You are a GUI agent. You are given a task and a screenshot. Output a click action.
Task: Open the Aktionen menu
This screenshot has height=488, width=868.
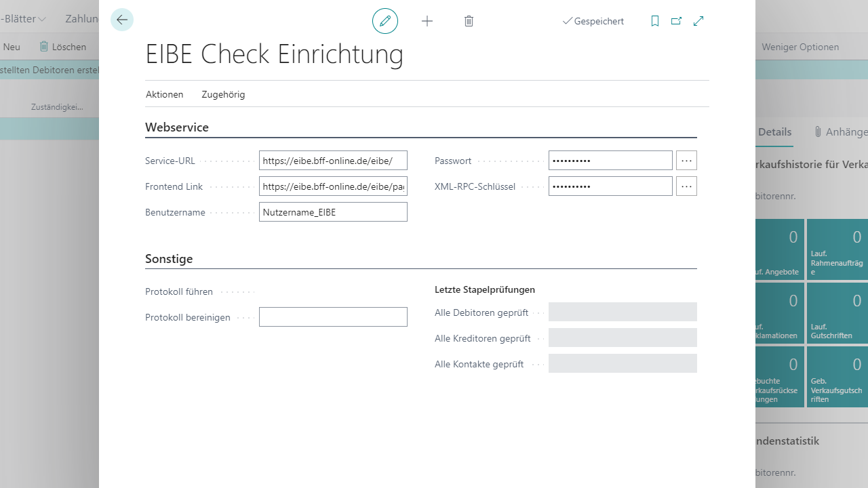[x=165, y=94]
